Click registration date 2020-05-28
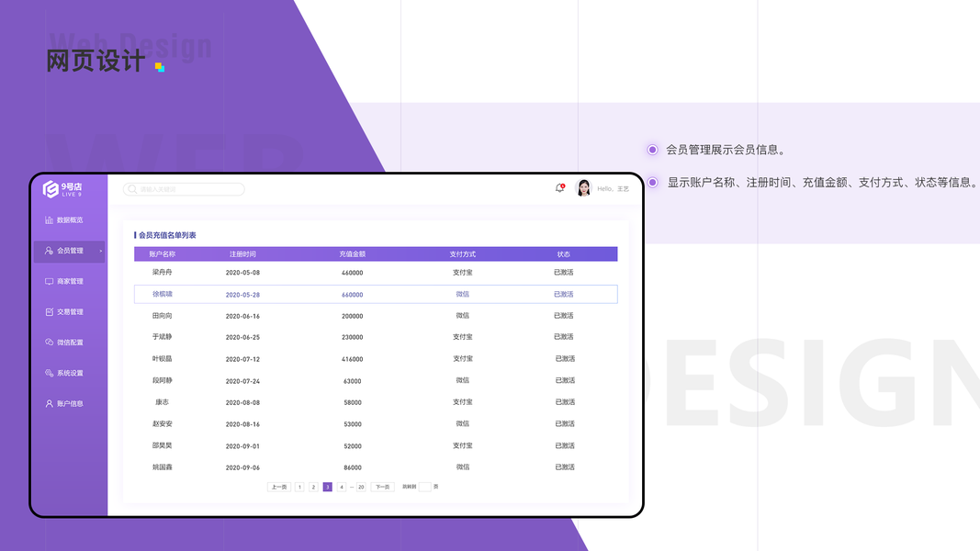Image resolution: width=980 pixels, height=551 pixels. [242, 295]
